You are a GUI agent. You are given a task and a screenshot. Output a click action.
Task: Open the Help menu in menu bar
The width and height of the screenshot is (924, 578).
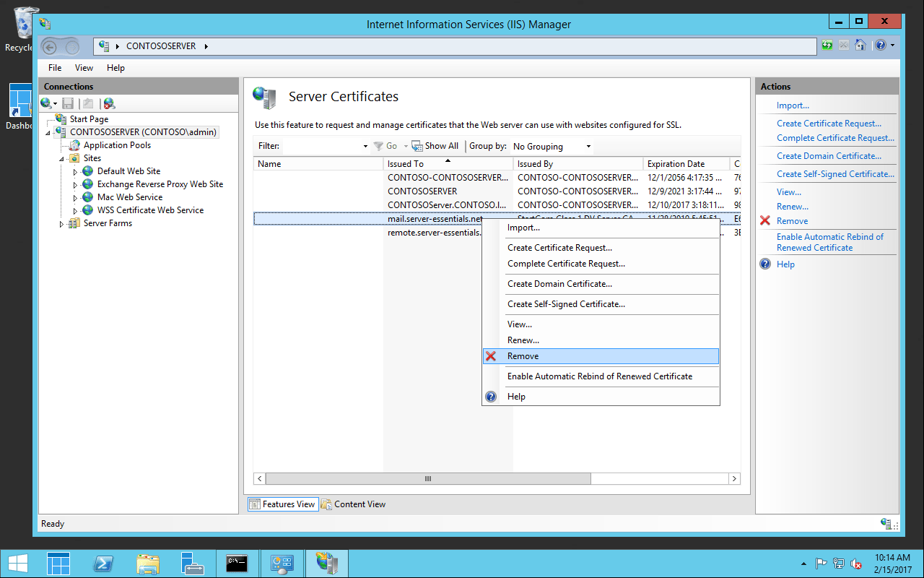click(x=115, y=68)
